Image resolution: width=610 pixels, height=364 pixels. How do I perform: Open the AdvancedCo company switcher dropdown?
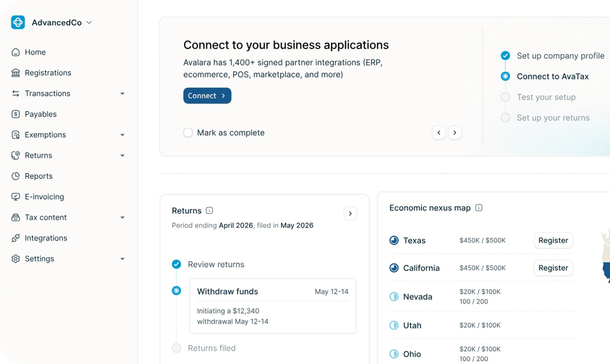[x=89, y=23]
